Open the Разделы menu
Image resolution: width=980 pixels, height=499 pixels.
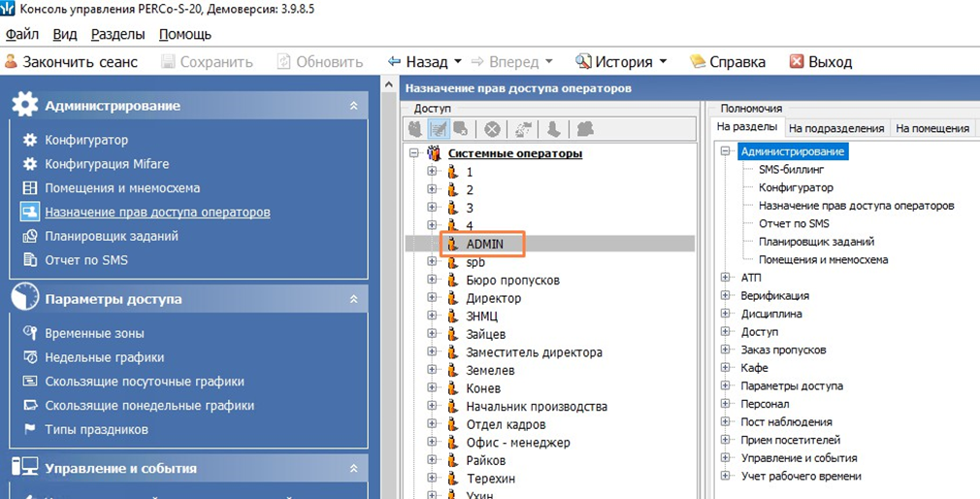click(117, 34)
